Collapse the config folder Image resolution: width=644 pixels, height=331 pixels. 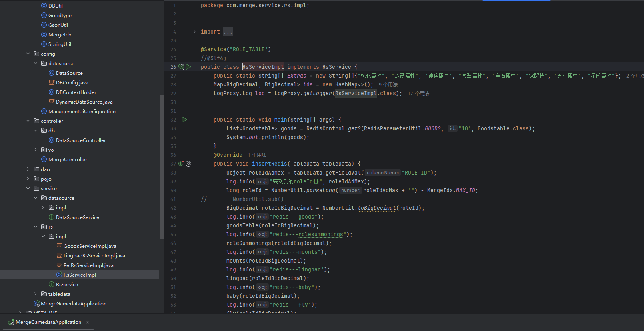click(x=28, y=54)
